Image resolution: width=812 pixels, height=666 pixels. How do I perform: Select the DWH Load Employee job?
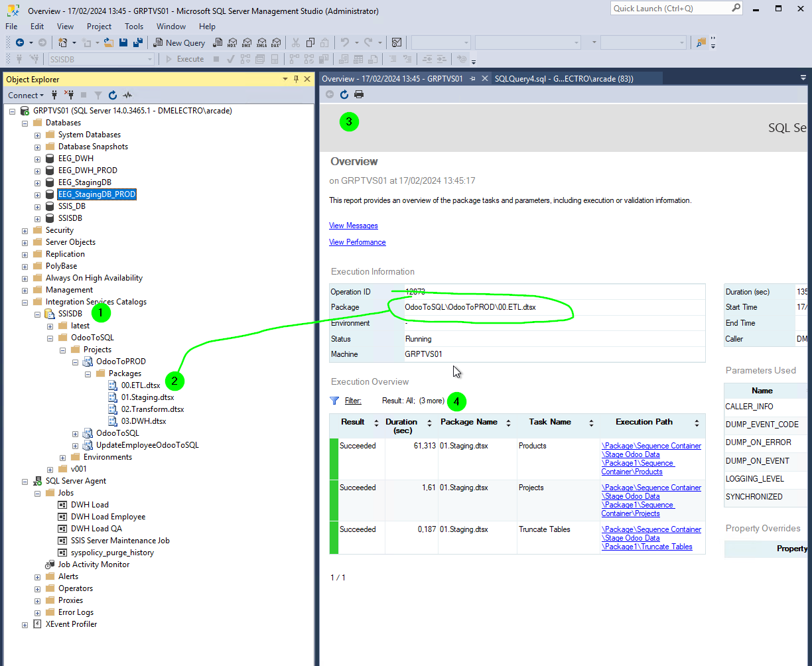tap(108, 517)
